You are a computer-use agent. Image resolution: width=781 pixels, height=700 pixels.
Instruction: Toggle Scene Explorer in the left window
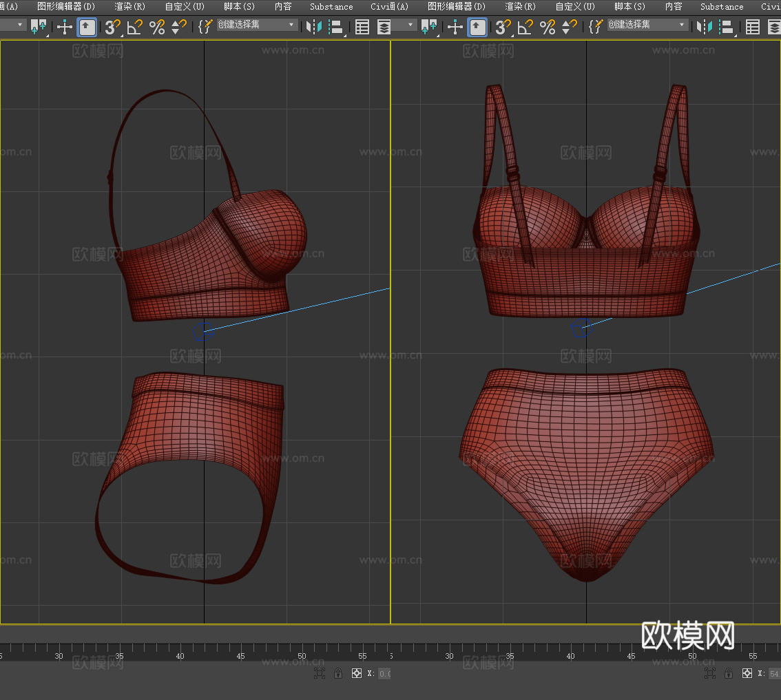coord(362,27)
